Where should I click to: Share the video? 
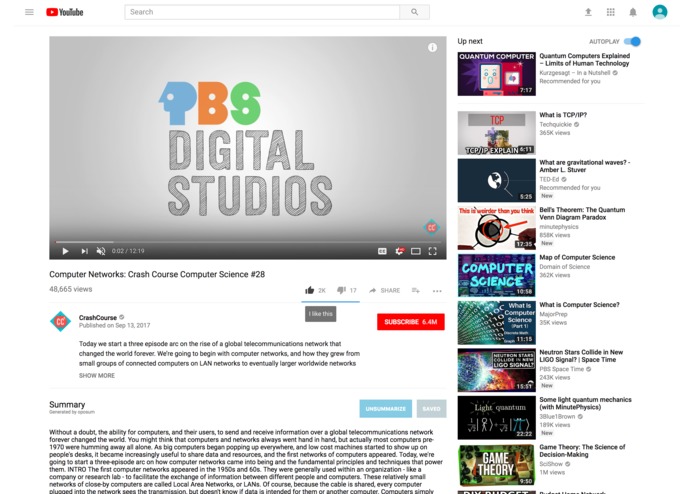click(384, 291)
